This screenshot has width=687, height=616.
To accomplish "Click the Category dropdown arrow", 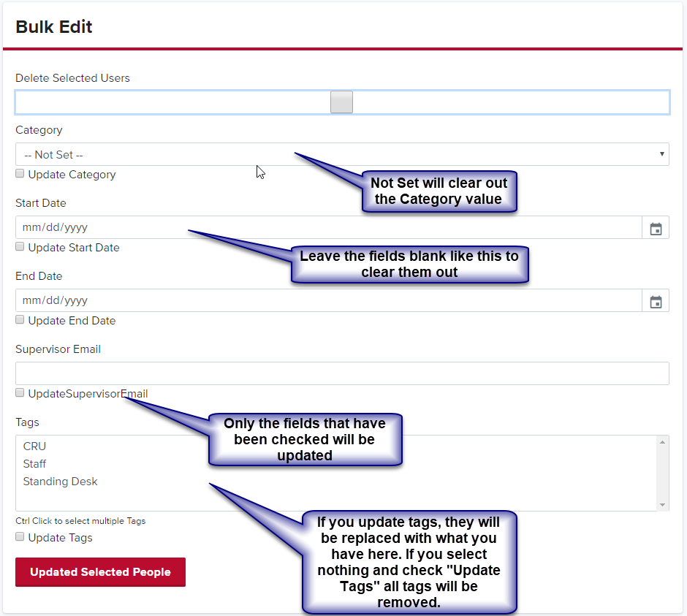I will pos(661,154).
